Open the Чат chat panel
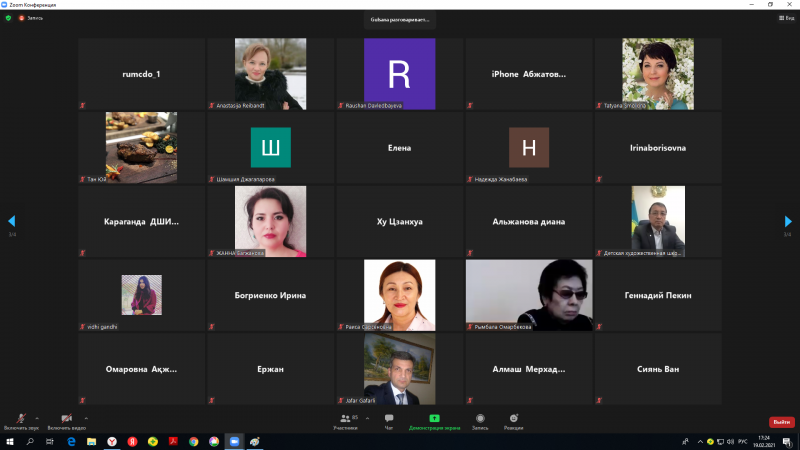This screenshot has width=800, height=450. coord(389,420)
